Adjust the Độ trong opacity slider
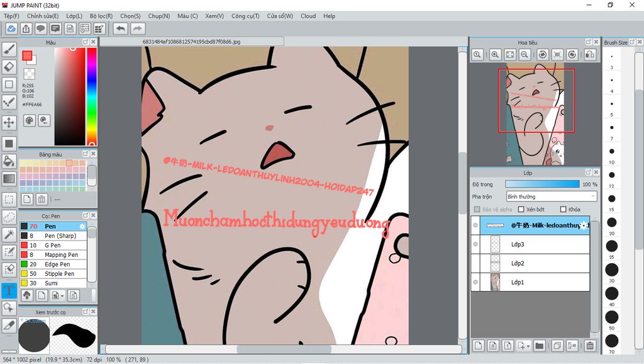The width and height of the screenshot is (644, 364). point(542,185)
